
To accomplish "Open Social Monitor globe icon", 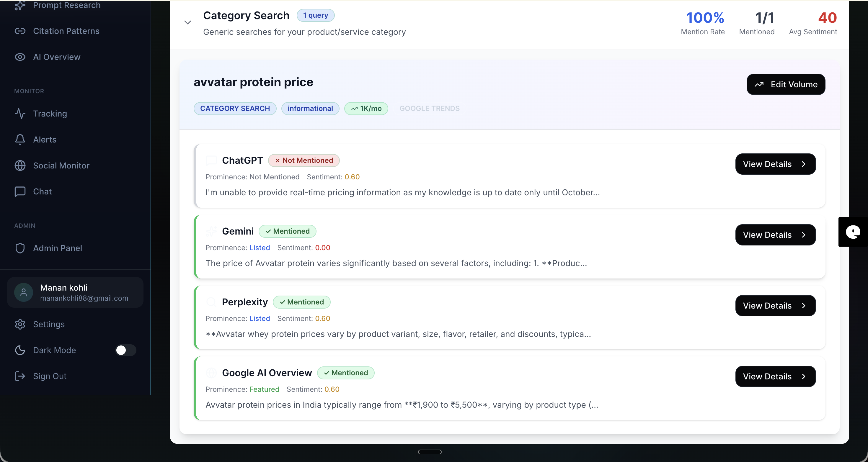I will point(20,165).
